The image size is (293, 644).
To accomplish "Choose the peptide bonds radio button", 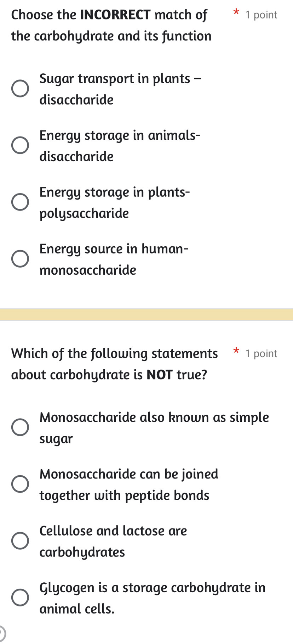I will pyautogui.click(x=20, y=484).
